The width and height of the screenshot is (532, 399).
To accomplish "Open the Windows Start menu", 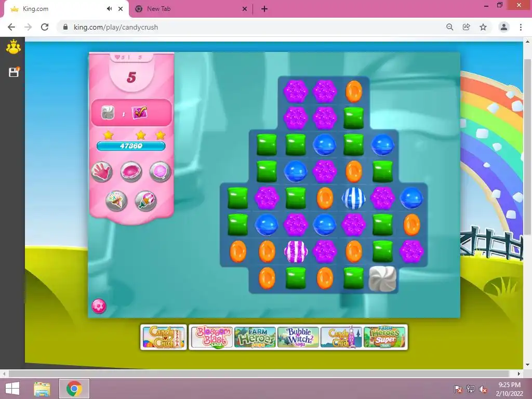I will tap(12, 389).
